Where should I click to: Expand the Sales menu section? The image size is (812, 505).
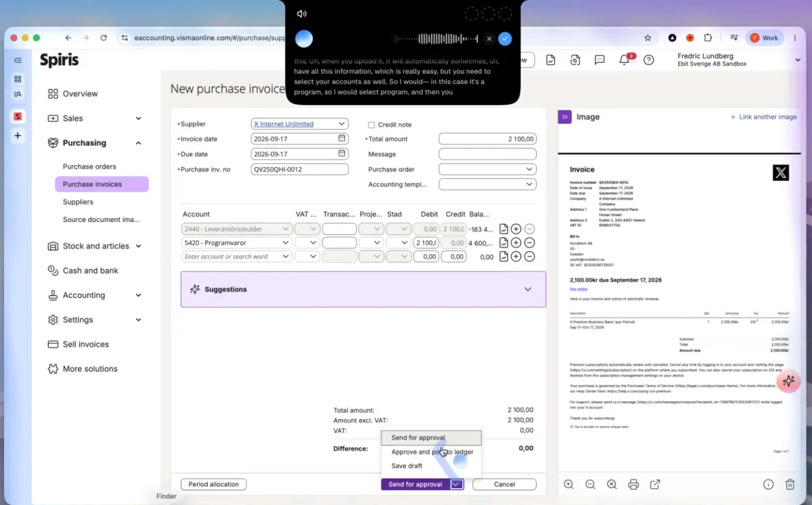coord(138,118)
